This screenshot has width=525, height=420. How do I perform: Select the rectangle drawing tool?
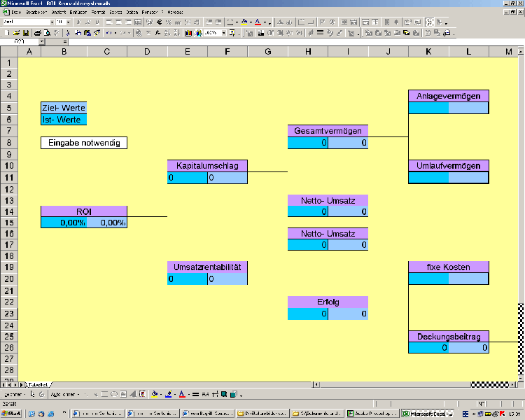pyautogui.click(x=105, y=394)
